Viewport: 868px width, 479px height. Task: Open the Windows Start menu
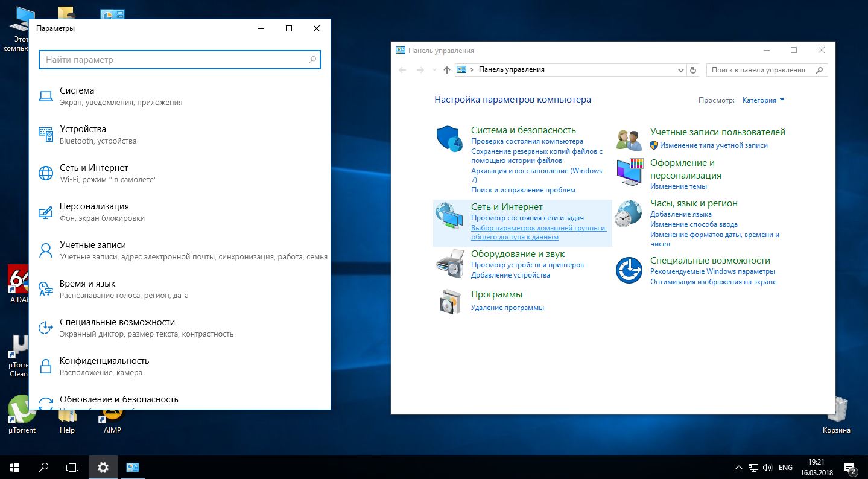tap(14, 467)
